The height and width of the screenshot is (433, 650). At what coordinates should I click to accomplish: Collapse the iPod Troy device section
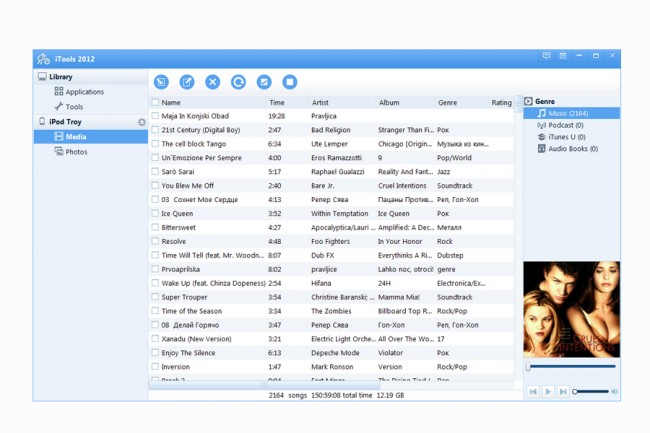pyautogui.click(x=142, y=122)
